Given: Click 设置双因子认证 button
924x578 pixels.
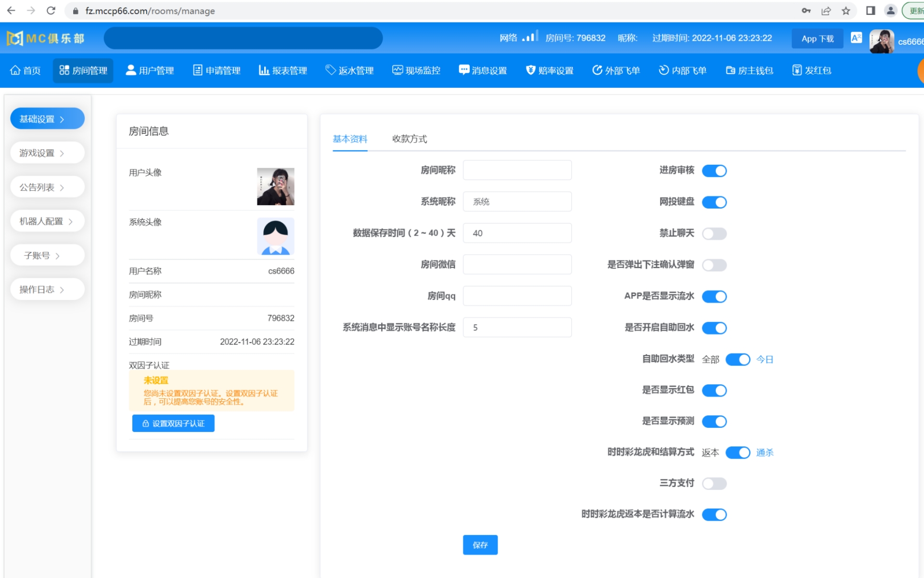Looking at the screenshot, I should coord(173,423).
